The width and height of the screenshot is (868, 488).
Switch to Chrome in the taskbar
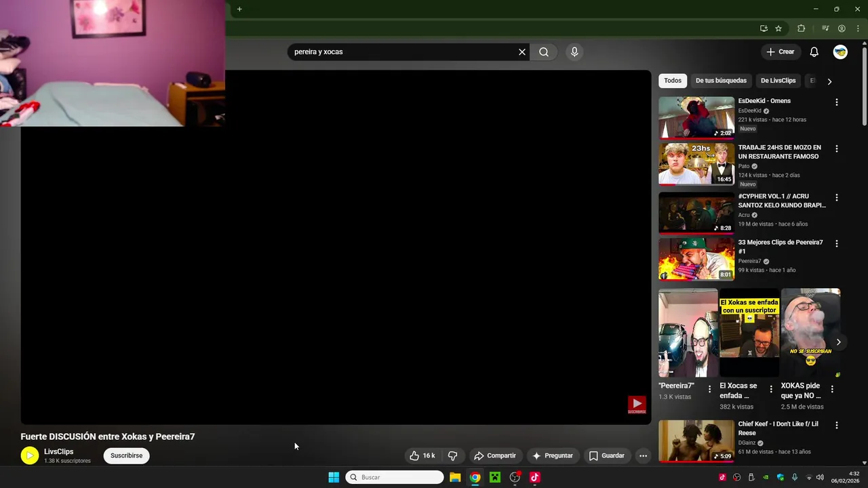click(475, 477)
